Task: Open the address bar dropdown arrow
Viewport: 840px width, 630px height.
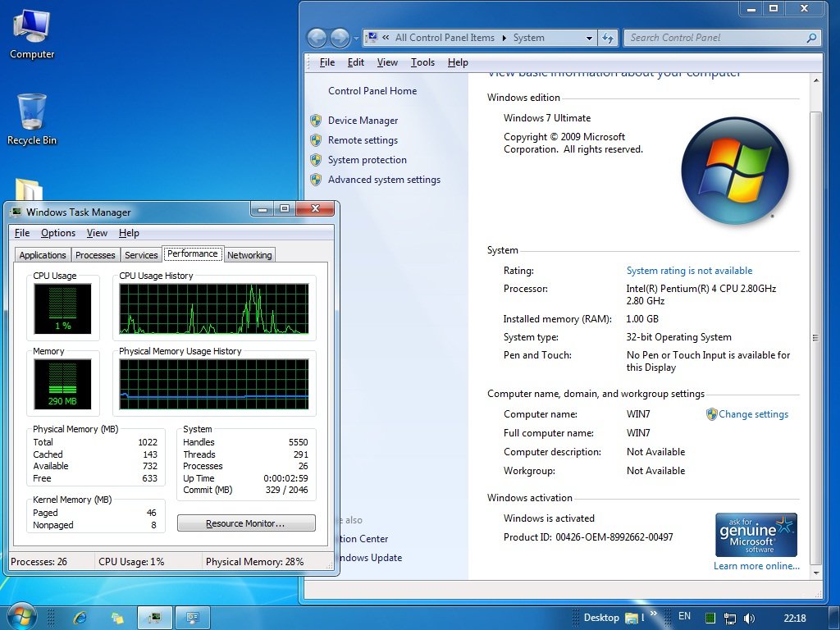Action: [589, 38]
